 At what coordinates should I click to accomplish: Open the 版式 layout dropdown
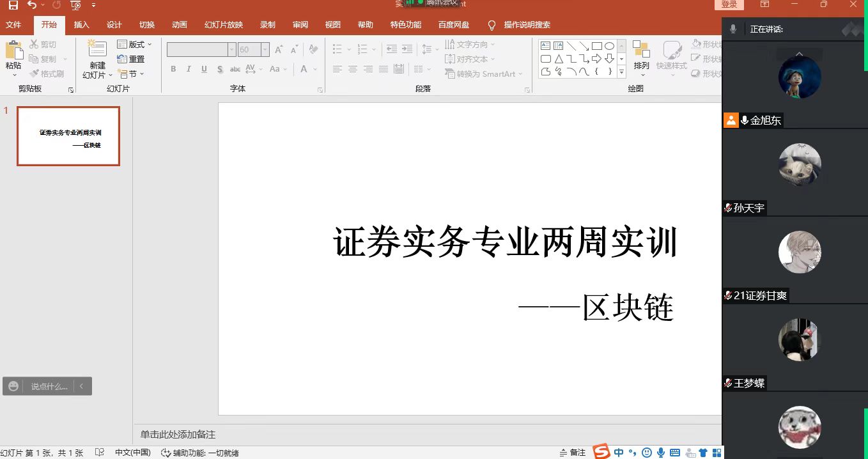135,45
